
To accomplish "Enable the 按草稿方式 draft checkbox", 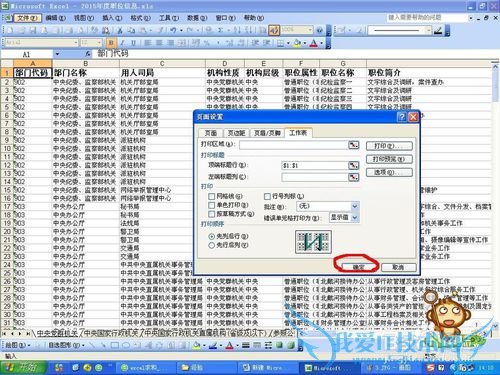I will (211, 214).
